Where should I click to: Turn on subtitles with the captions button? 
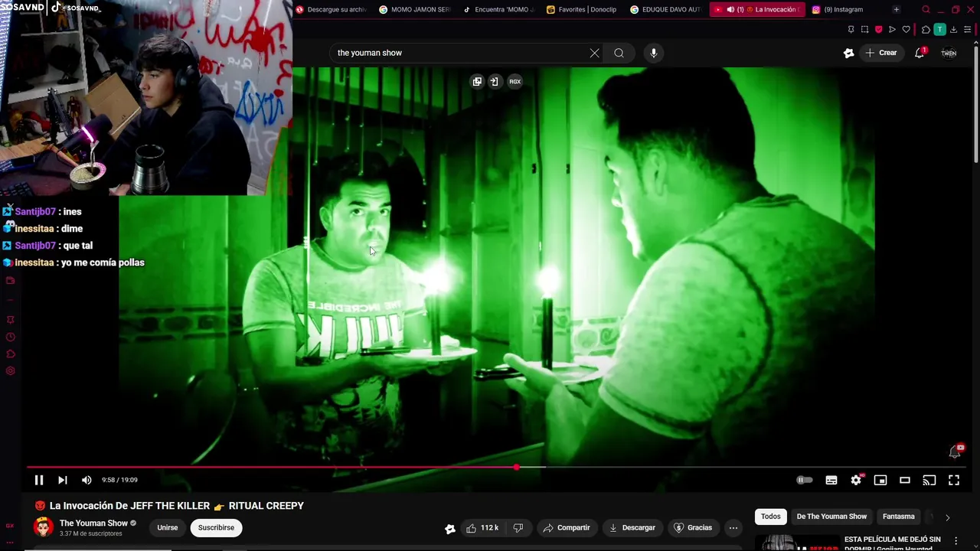pyautogui.click(x=831, y=480)
